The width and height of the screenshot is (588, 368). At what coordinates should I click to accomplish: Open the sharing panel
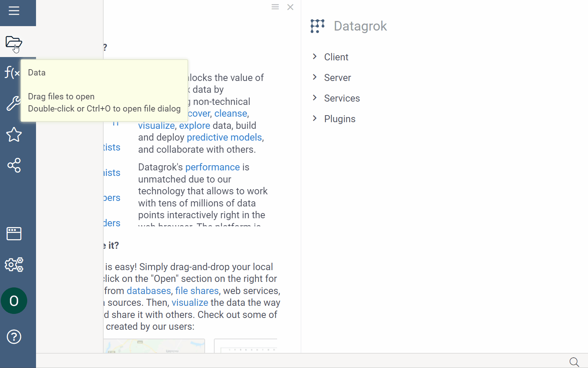point(14,165)
